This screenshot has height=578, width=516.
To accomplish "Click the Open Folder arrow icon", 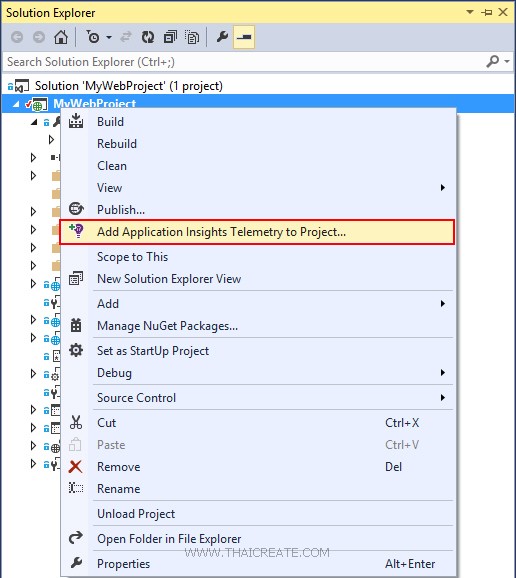I will [76, 538].
